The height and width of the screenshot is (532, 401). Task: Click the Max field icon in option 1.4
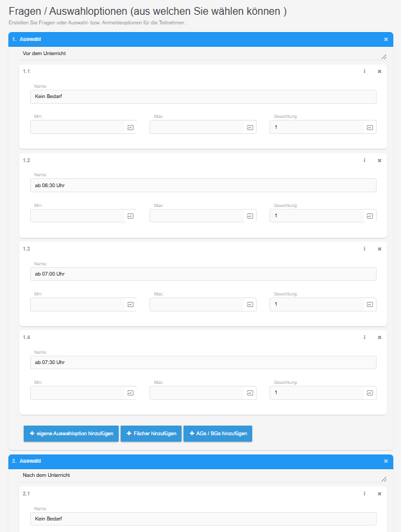[x=250, y=393]
